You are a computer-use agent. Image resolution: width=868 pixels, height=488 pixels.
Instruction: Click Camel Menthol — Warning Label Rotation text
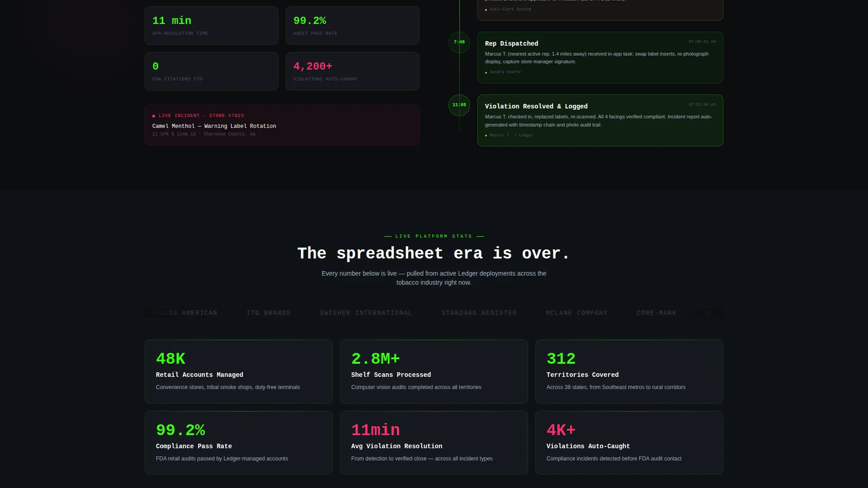(x=214, y=126)
